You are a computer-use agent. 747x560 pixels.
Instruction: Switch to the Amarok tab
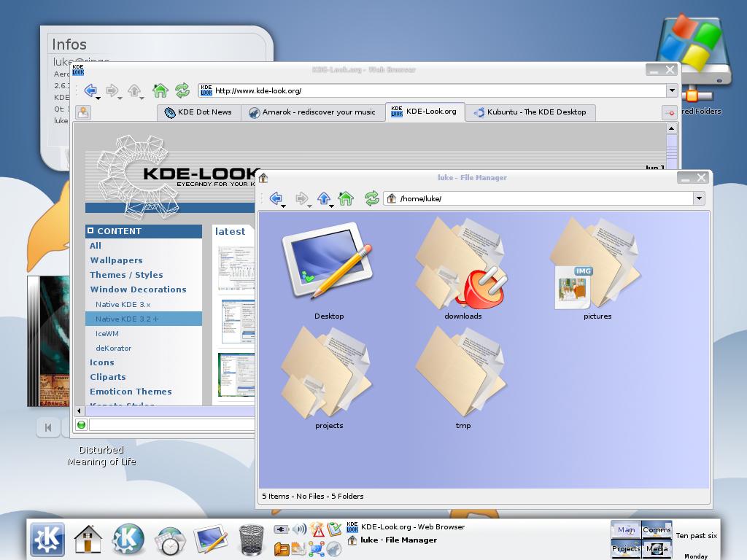point(313,112)
